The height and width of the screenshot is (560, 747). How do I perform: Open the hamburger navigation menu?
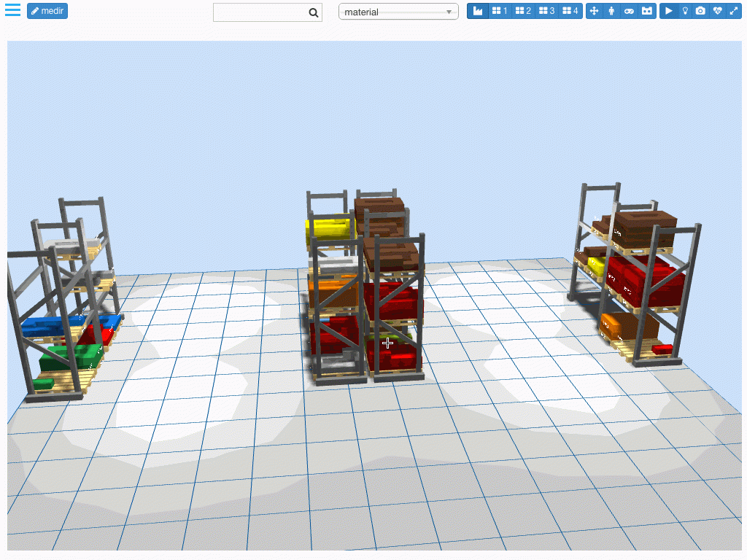pyautogui.click(x=12, y=10)
